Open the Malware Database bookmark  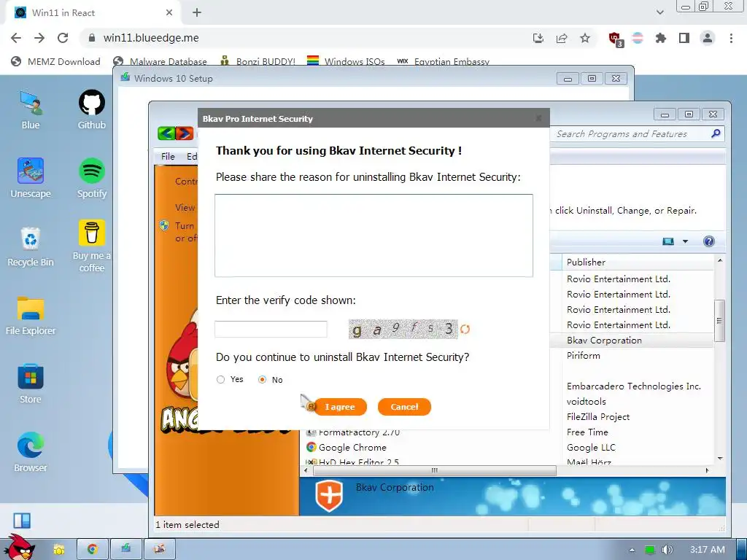pos(160,61)
